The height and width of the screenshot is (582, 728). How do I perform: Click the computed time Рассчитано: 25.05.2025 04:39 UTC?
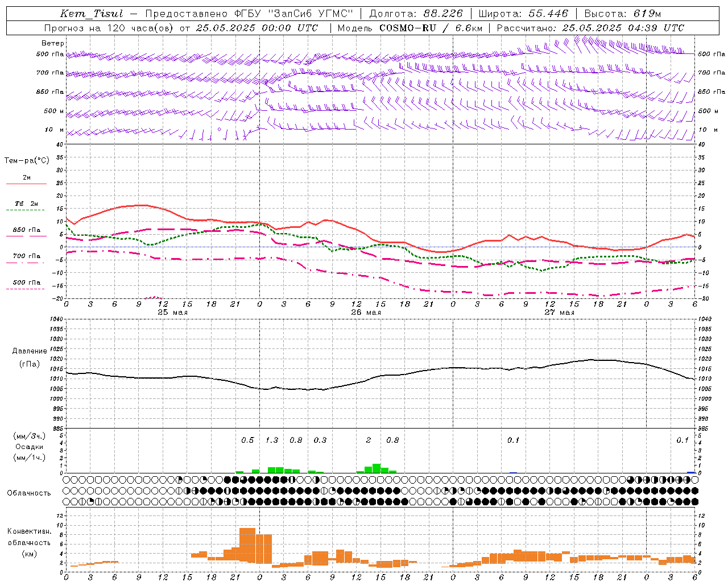point(590,28)
